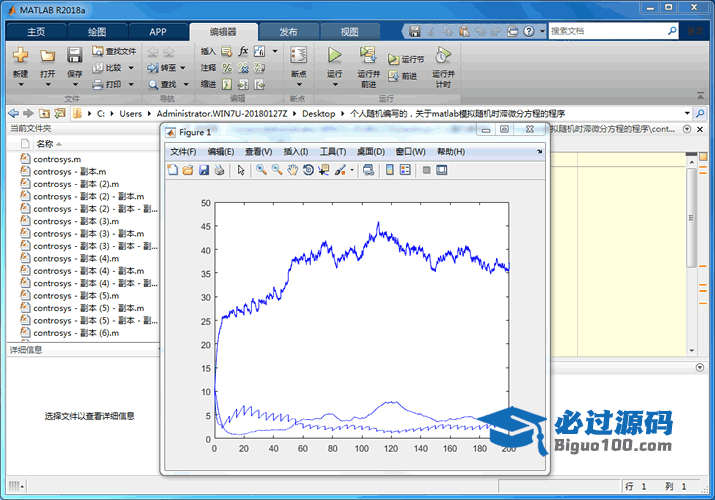Click in the 搜索文档 search field
This screenshot has width=715, height=500.
608,31
